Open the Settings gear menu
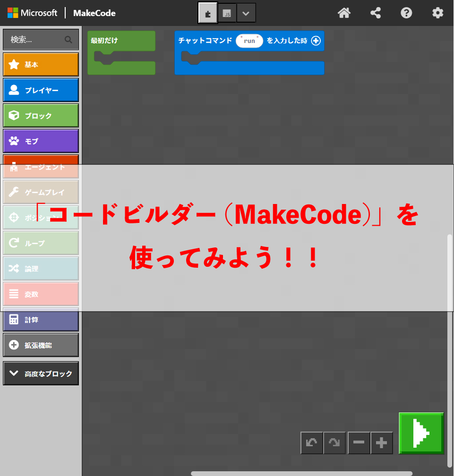454x476 pixels. (437, 13)
